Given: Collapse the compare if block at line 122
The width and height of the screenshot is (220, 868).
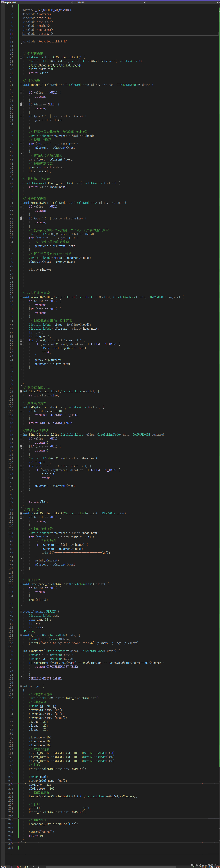Looking at the screenshot, I should point(21,470).
